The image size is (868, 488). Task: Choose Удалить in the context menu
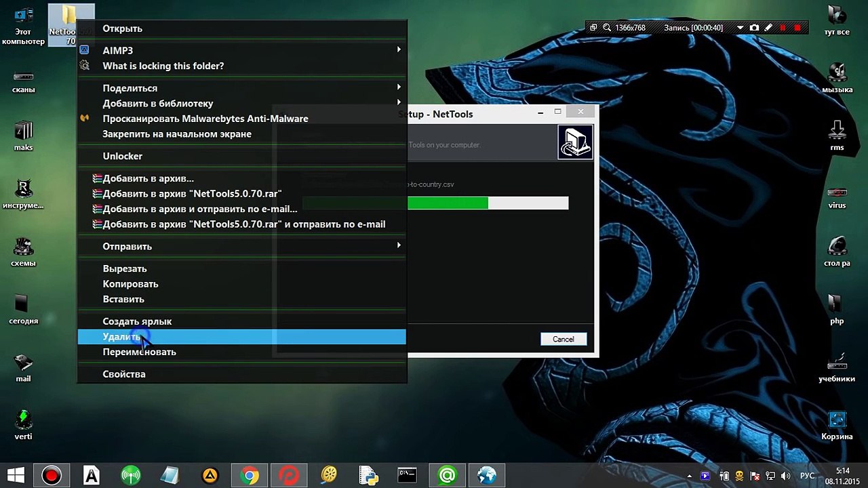tap(241, 337)
